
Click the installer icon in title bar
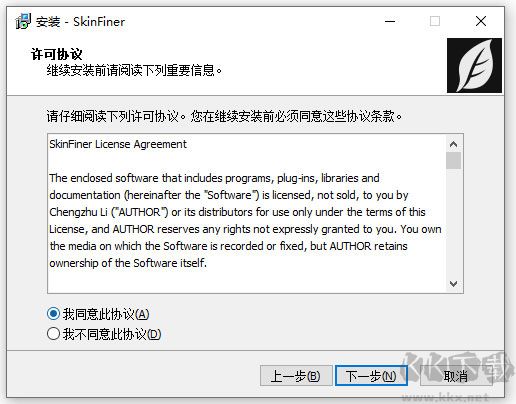23,21
